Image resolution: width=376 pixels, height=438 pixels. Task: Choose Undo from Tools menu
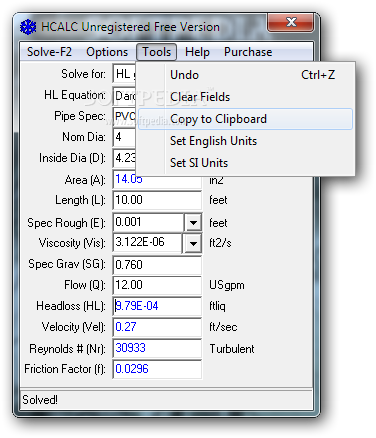[x=245, y=75]
